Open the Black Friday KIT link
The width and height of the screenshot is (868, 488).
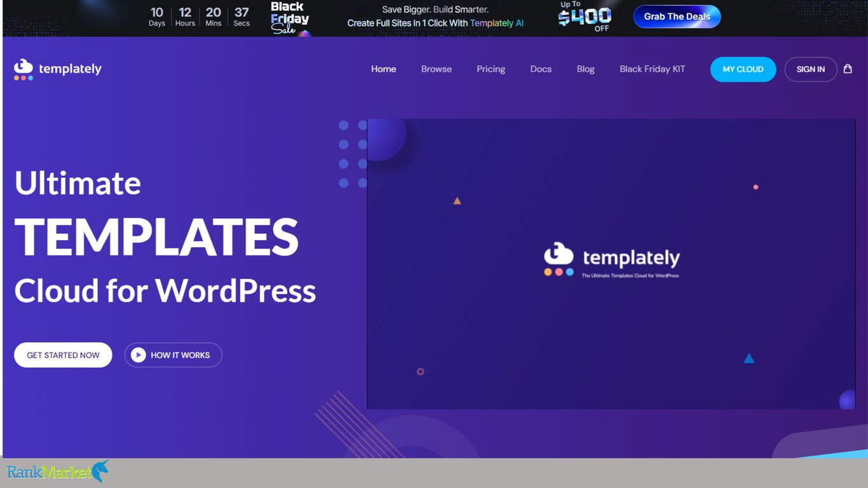click(653, 69)
